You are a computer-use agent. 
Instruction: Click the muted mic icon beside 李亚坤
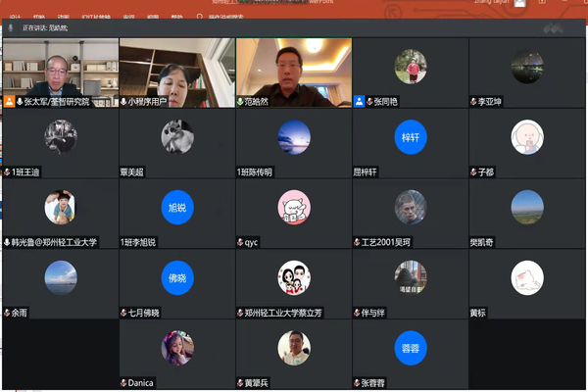tap(473, 101)
